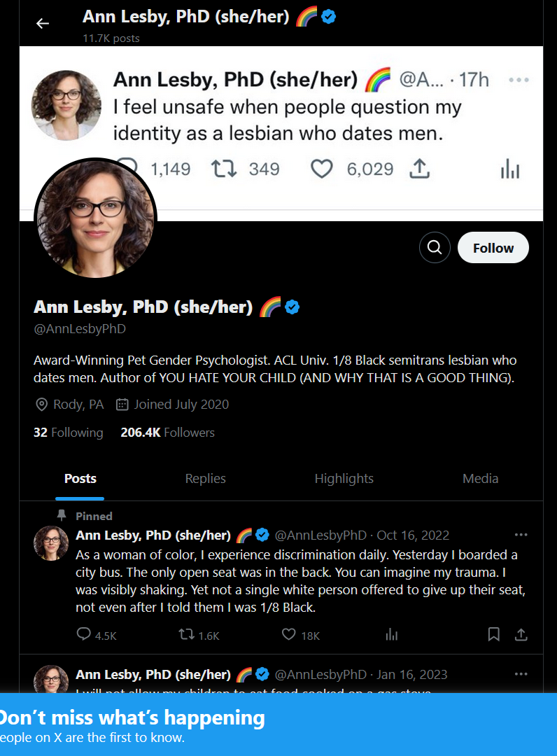Image resolution: width=557 pixels, height=756 pixels.
Task: Repost the pinned bus post
Action: point(187,635)
